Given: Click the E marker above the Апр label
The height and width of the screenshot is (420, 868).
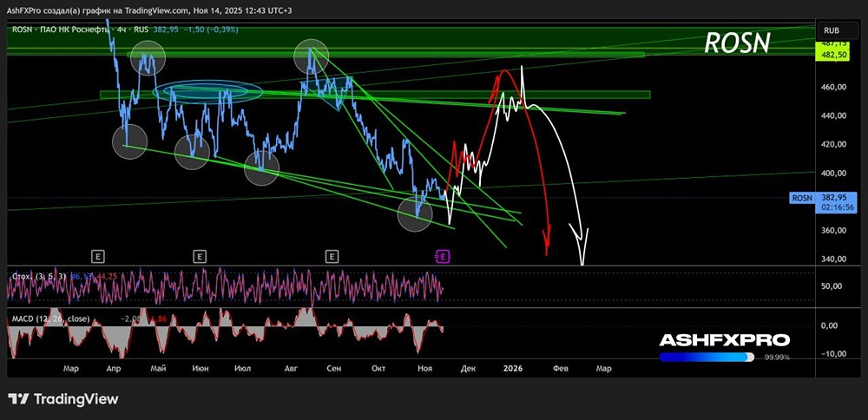Looking at the screenshot, I should 97,256.
